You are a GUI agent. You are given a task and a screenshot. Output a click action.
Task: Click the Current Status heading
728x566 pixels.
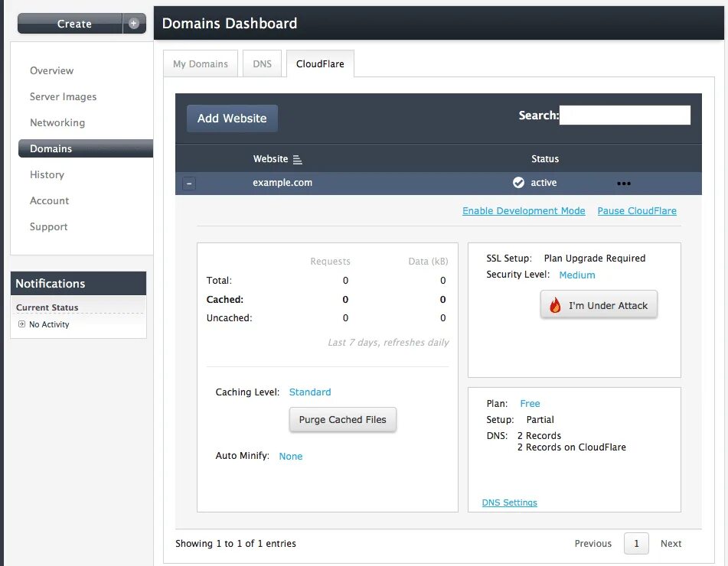pos(47,307)
